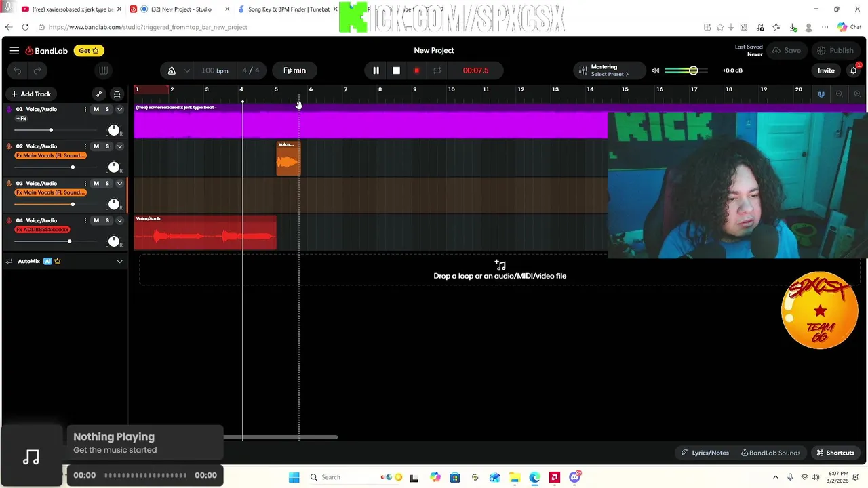
Task: Arm track 02 microphone icon
Action: (x=9, y=146)
